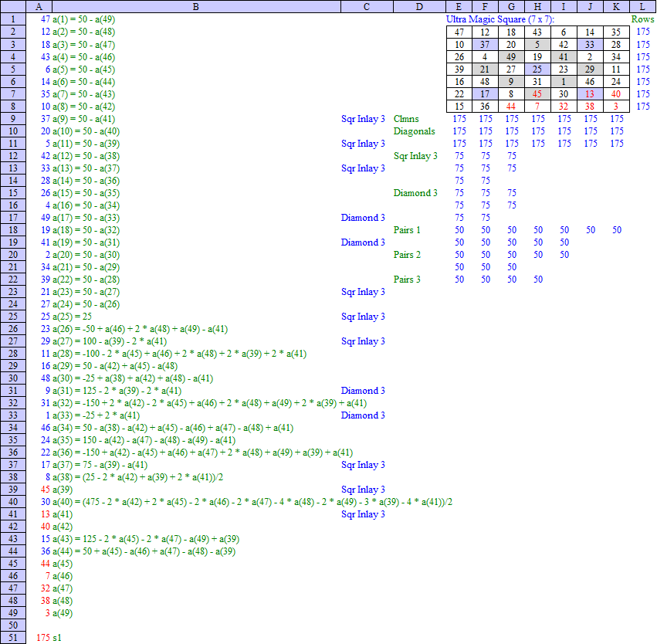Select the "Pairs 3" label

point(407,280)
